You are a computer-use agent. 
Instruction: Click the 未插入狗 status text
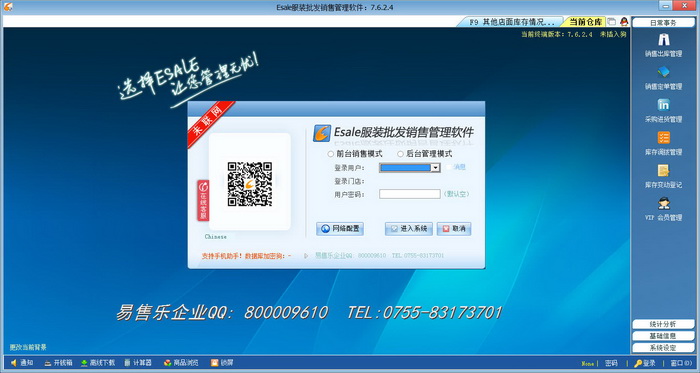613,34
